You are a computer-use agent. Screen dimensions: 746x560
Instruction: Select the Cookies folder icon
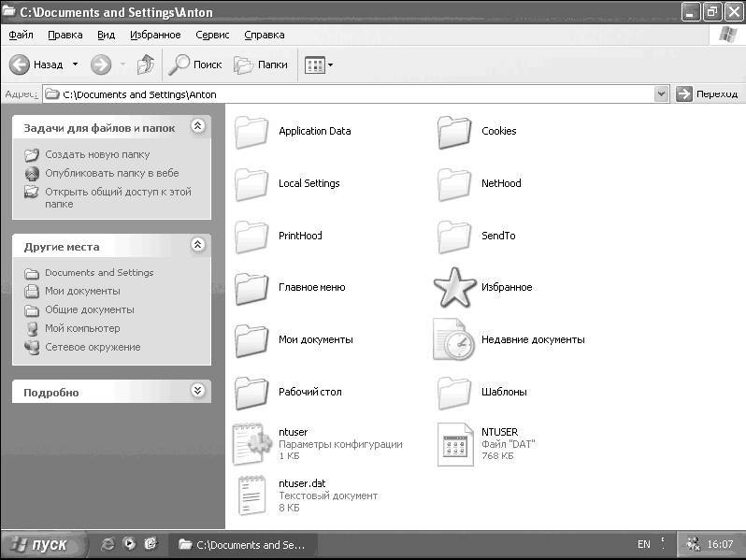pos(454,132)
